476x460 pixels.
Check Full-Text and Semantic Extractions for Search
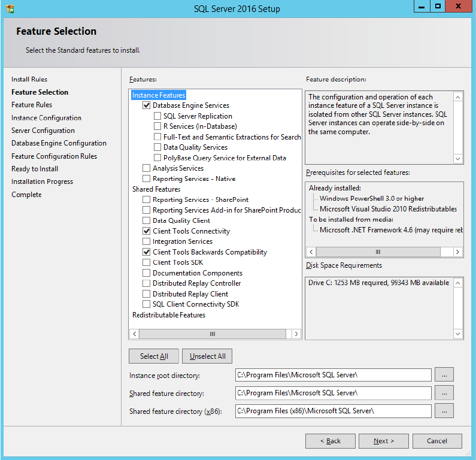(157, 137)
